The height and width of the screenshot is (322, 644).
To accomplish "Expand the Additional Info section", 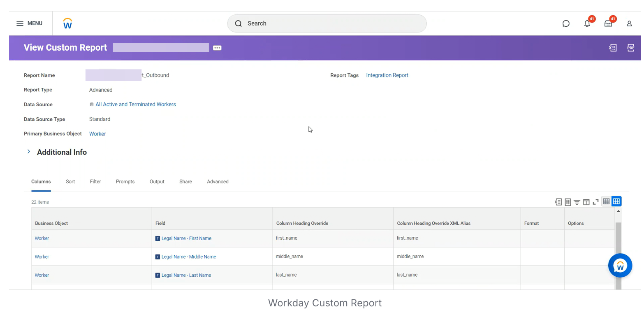I will (x=29, y=152).
